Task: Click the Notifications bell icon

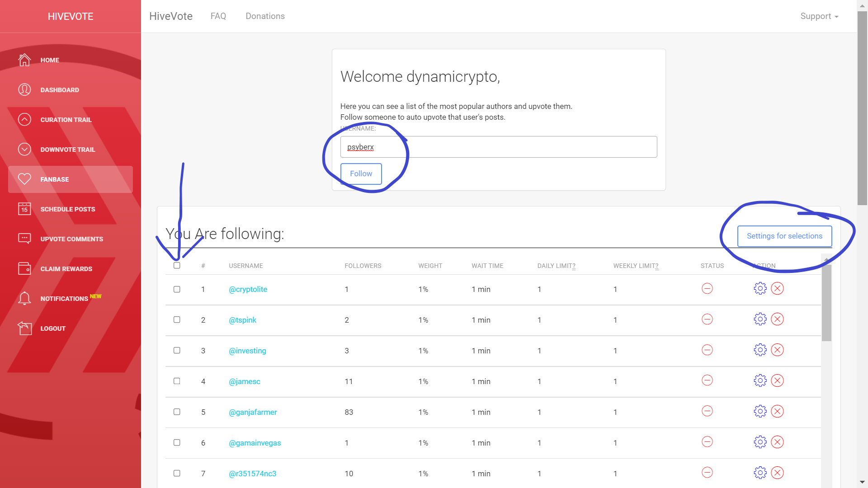Action: [x=24, y=298]
